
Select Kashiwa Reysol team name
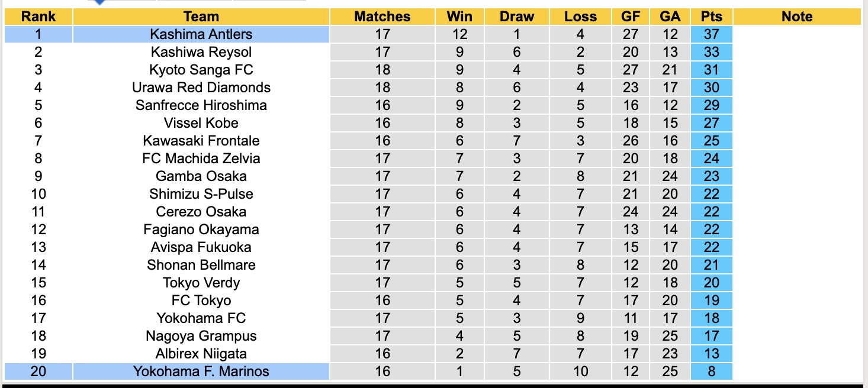coord(201,52)
